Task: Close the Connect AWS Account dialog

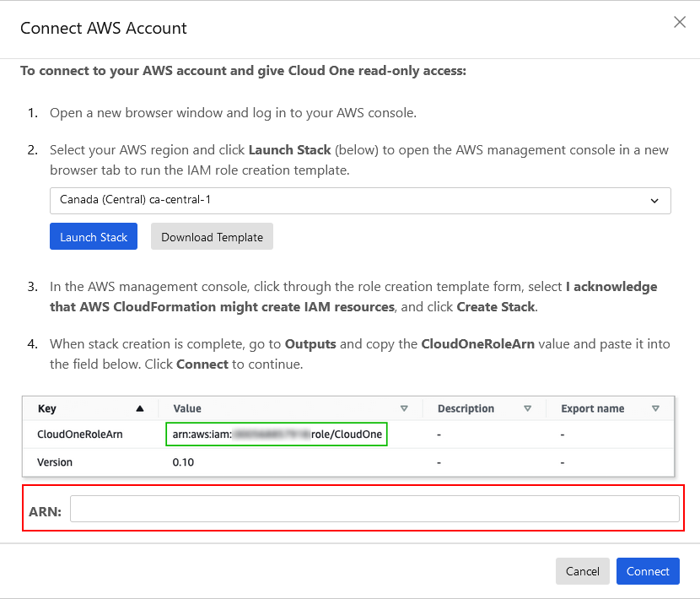Action: click(x=680, y=22)
